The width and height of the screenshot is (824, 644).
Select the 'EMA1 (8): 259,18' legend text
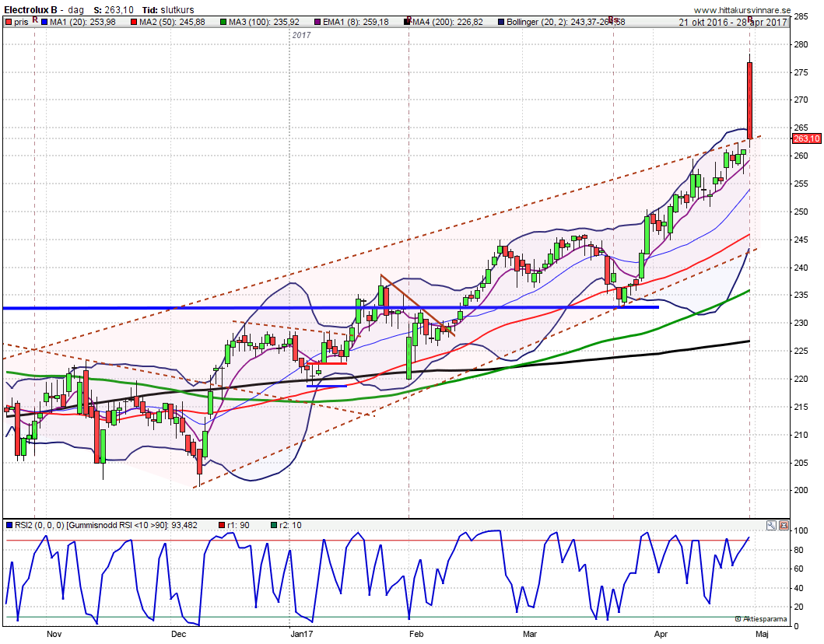356,22
